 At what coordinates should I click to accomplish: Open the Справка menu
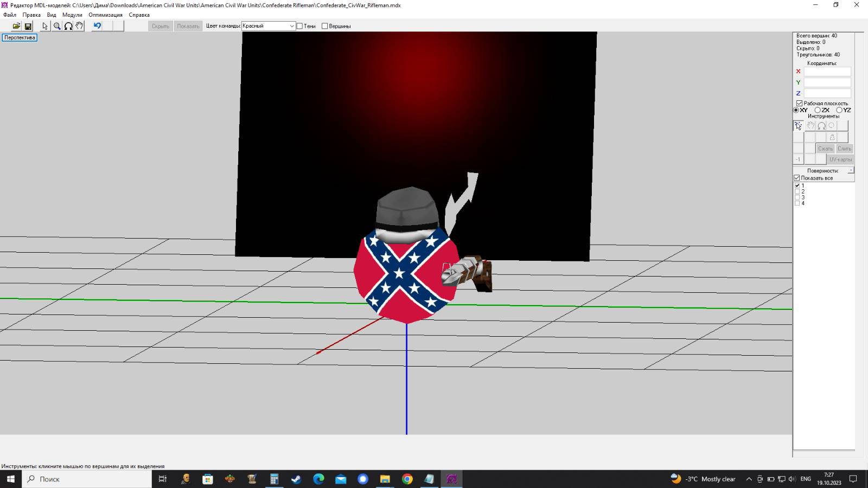[x=139, y=15]
